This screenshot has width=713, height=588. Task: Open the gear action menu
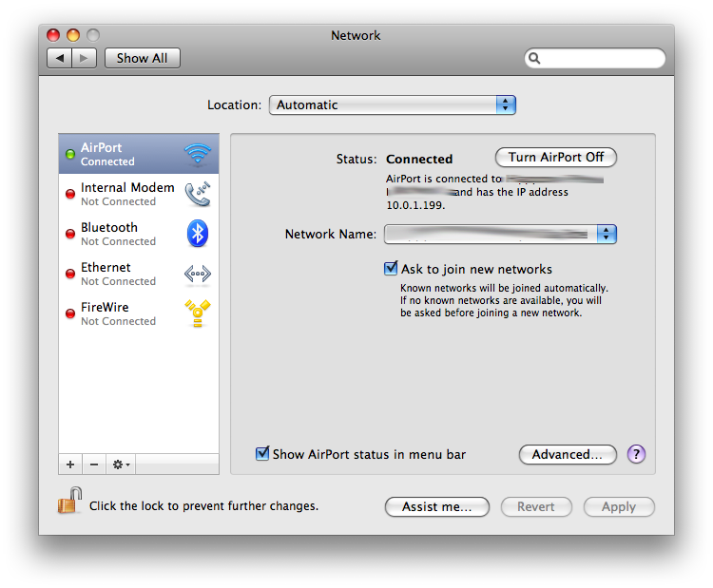point(121,465)
